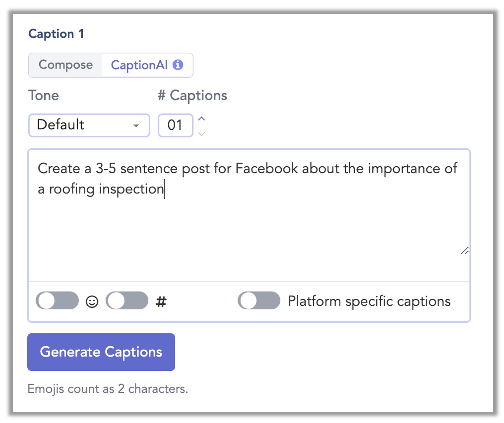504x423 pixels.
Task: Click the Generate Captions button
Action: tap(101, 352)
